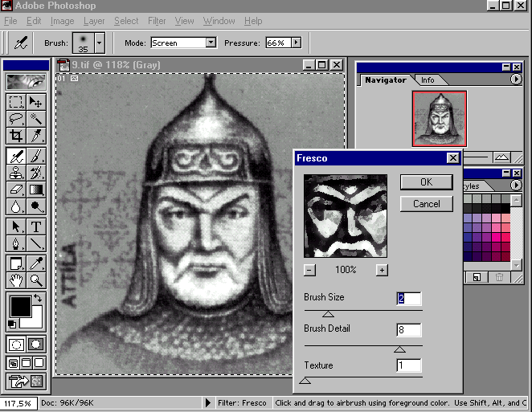Select the Line tool

[x=36, y=243]
